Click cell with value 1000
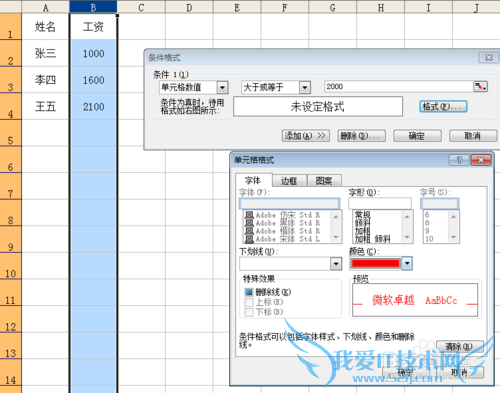This screenshot has width=500, height=393. 93,53
